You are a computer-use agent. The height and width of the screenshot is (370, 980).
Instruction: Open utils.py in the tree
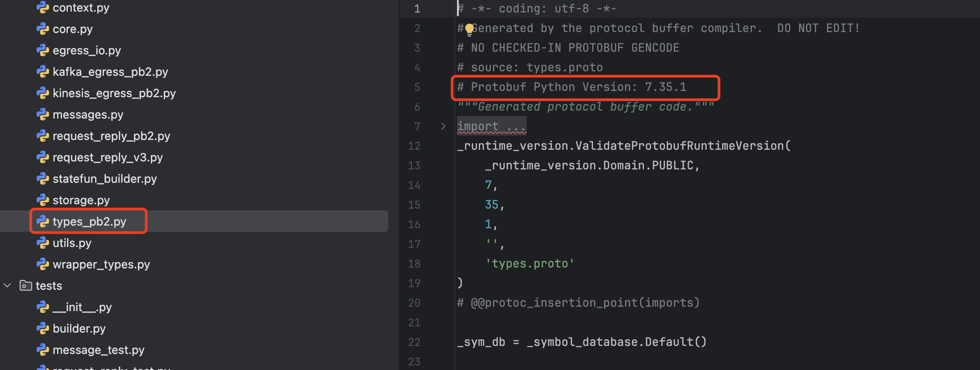72,243
